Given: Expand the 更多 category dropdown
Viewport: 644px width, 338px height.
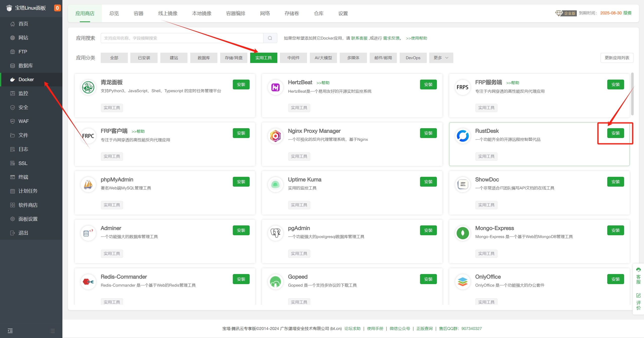Looking at the screenshot, I should [441, 58].
